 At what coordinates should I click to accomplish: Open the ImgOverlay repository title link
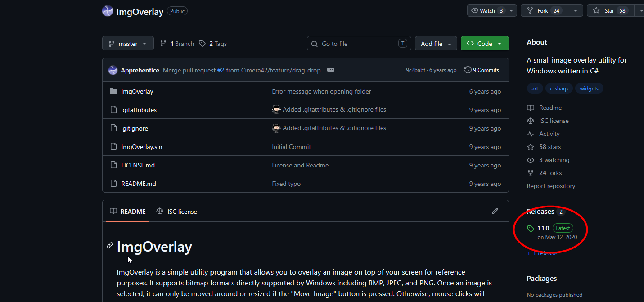(x=140, y=12)
